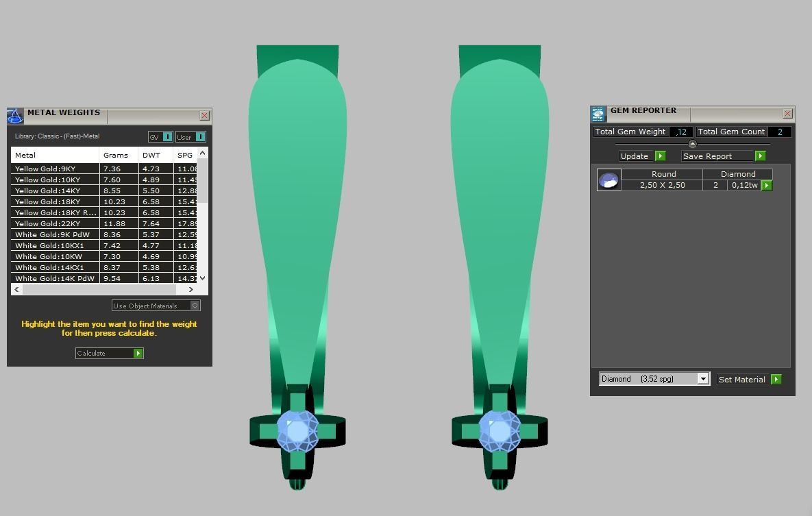Click the Set Material button
Viewport: 812px width, 516px height.
pos(749,379)
